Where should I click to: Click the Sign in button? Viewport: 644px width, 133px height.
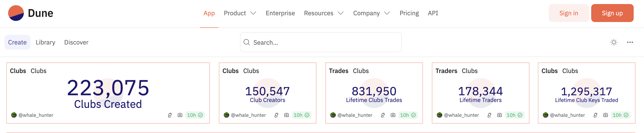point(568,13)
